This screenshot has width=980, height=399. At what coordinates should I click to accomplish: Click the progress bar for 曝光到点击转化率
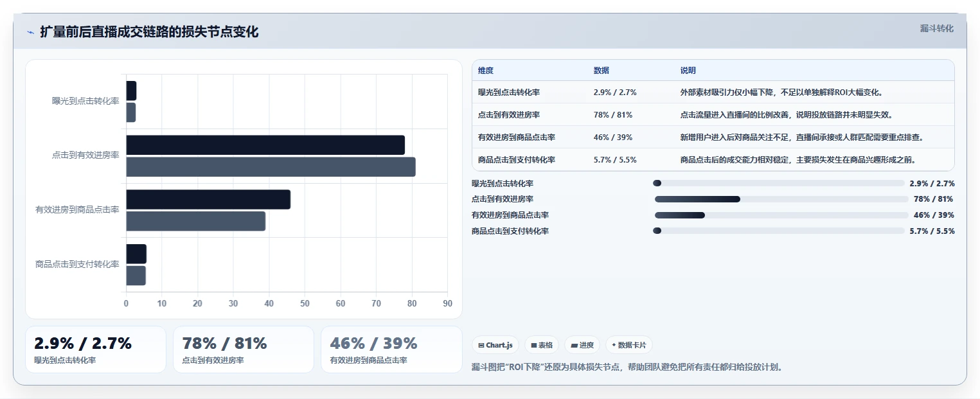pyautogui.click(x=778, y=183)
